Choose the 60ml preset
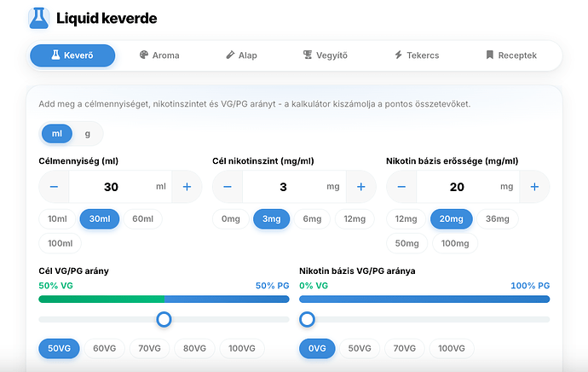 click(143, 218)
